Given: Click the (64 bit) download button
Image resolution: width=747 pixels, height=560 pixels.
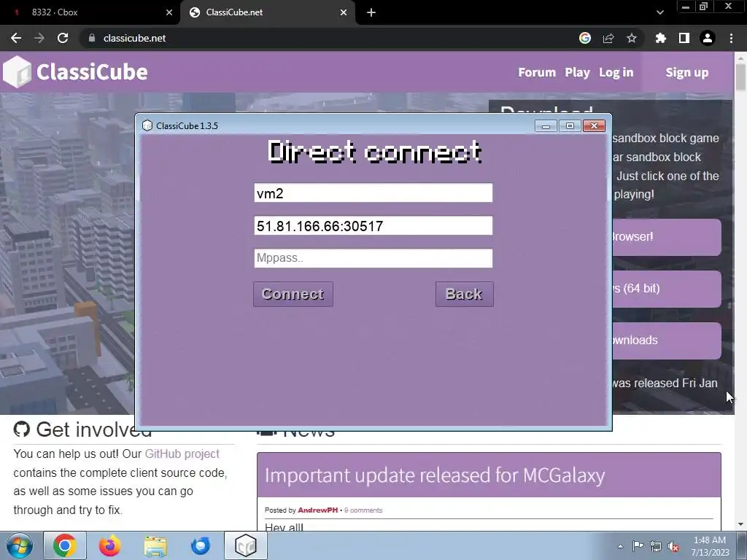Looking at the screenshot, I should pos(667,289).
